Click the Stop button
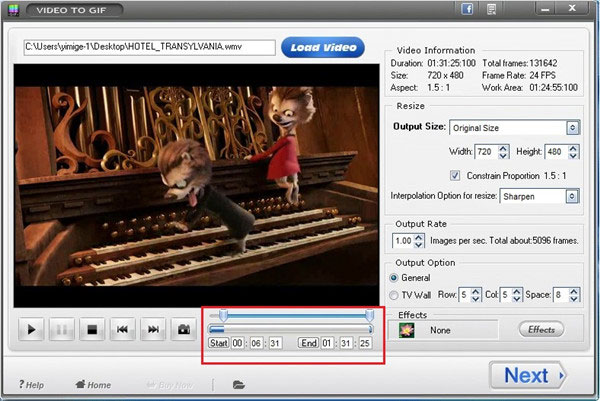This screenshot has height=401, width=600. coord(92,329)
